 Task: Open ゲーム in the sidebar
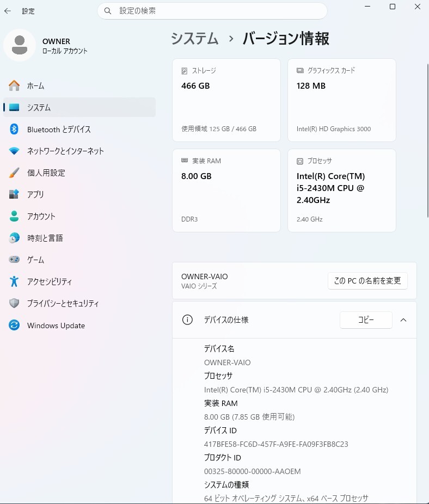(79, 260)
